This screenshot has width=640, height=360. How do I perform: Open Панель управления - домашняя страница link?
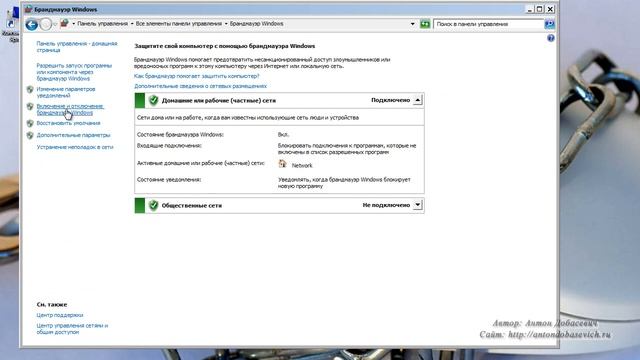(77, 47)
